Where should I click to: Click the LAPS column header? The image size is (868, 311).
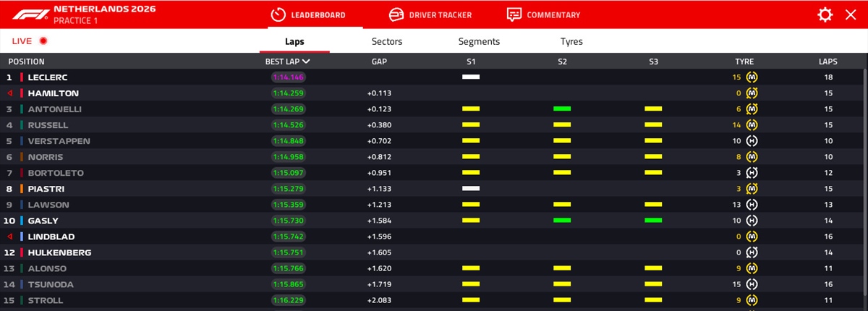pos(828,61)
